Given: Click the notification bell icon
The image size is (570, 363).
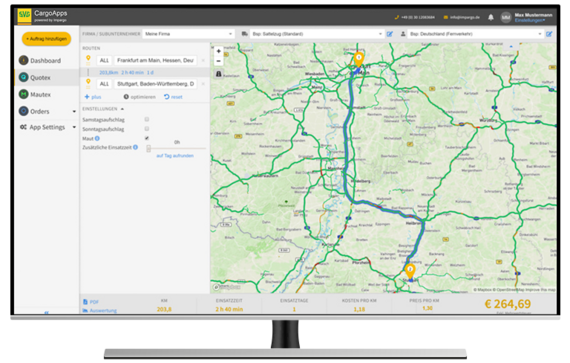Looking at the screenshot, I should (x=490, y=17).
